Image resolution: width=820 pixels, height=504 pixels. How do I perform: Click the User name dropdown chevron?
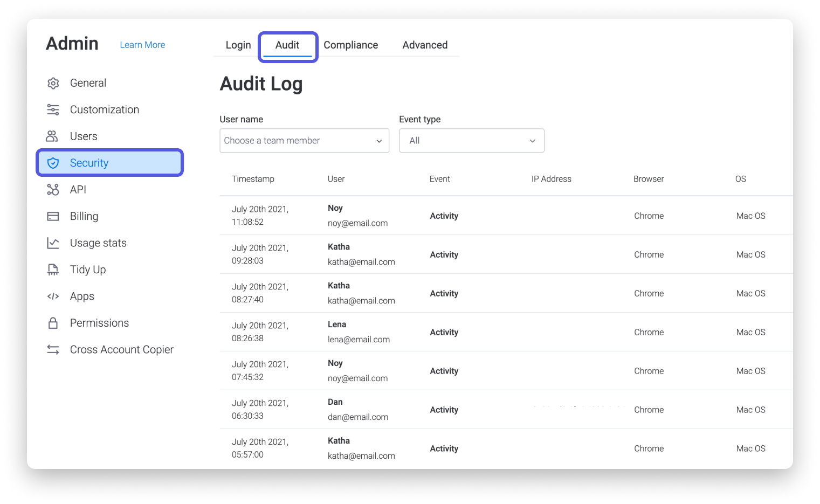[379, 141]
